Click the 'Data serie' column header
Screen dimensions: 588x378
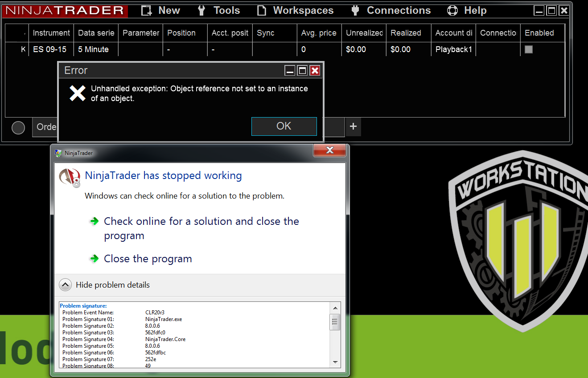click(96, 33)
